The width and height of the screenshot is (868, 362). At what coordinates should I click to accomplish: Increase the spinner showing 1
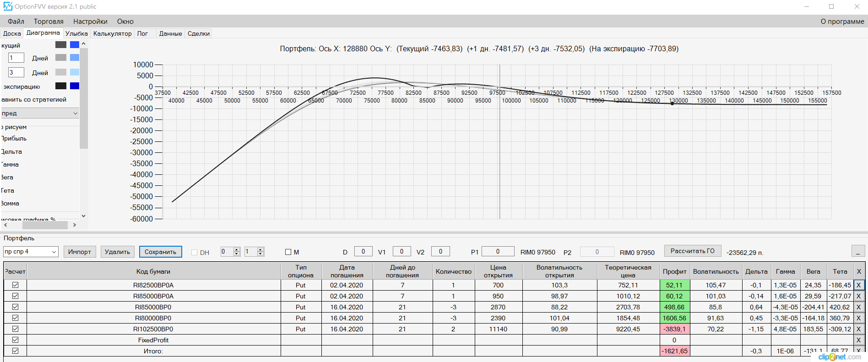click(x=260, y=249)
